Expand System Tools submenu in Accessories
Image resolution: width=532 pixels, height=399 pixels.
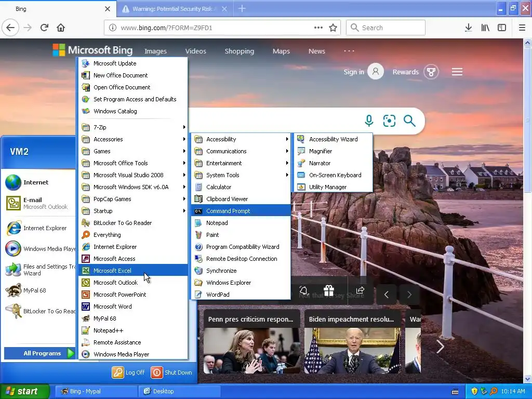click(x=241, y=175)
